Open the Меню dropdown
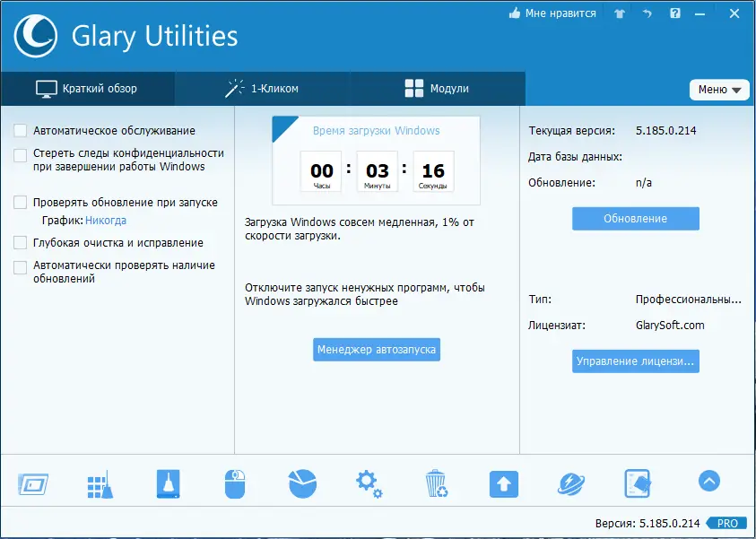Viewport: 756px width, 539px height. coord(719,90)
